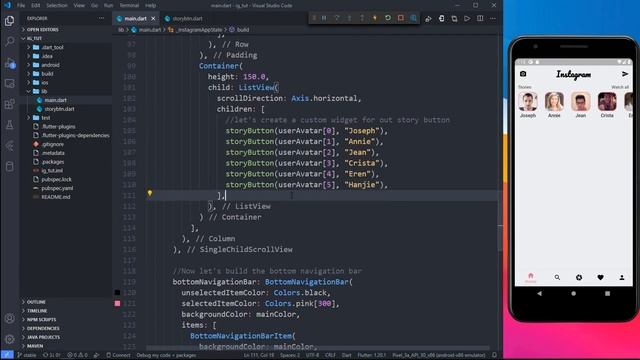
Task: Click Run triangle icon in editor title
Action: tap(467, 18)
